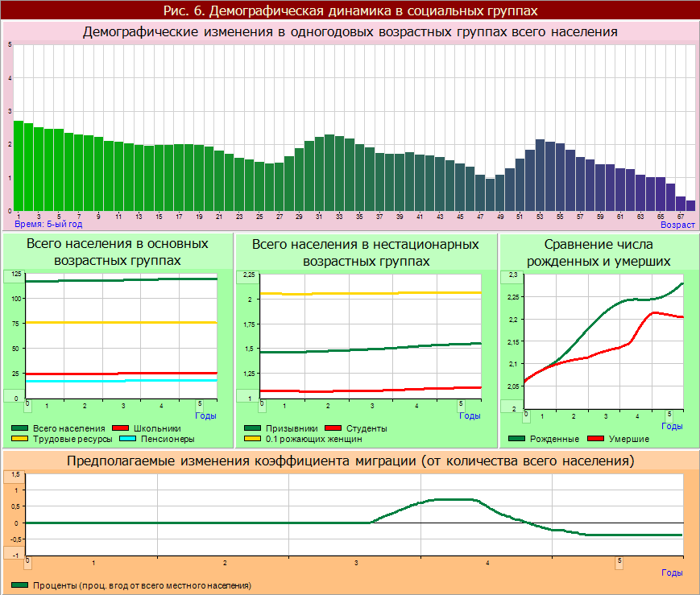Click the bar above age label 27
The height and width of the screenshot is (595, 700).
[x=279, y=187]
